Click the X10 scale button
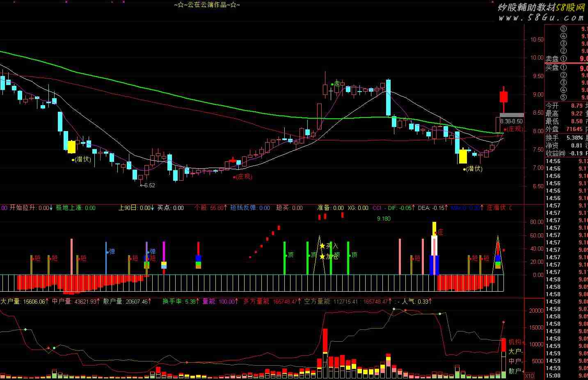 pos(529,376)
